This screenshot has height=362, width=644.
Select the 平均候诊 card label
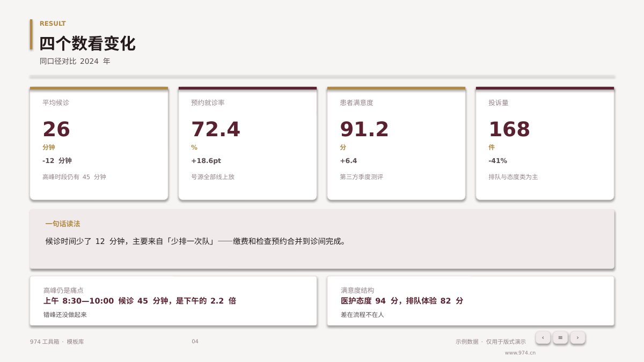point(56,102)
